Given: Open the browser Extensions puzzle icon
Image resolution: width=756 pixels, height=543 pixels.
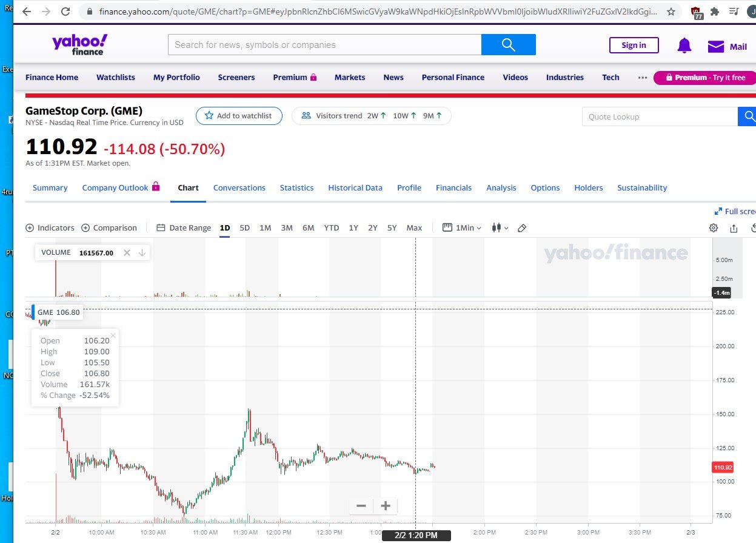Looking at the screenshot, I should (715, 12).
